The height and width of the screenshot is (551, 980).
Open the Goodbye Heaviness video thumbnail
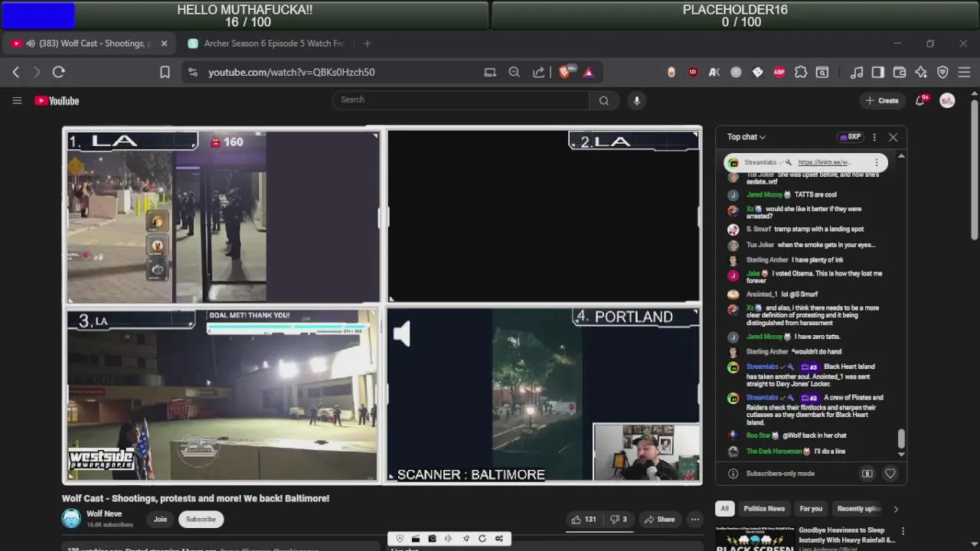point(755,538)
